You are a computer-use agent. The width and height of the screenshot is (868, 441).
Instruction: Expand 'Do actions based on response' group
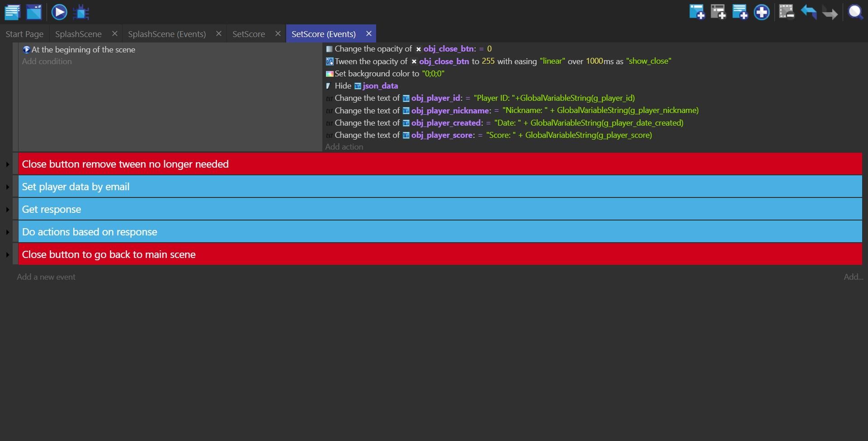tap(8, 232)
